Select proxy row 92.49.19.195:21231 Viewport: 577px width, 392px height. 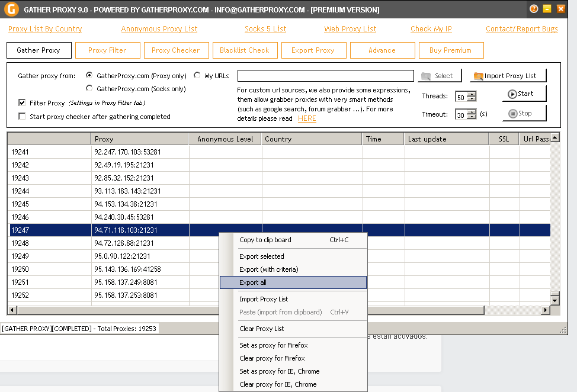tap(279, 165)
